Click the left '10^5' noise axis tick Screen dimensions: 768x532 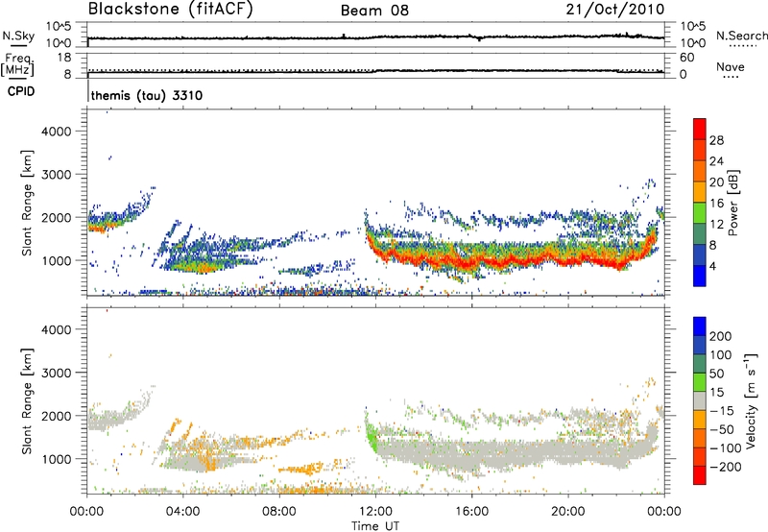click(59, 26)
